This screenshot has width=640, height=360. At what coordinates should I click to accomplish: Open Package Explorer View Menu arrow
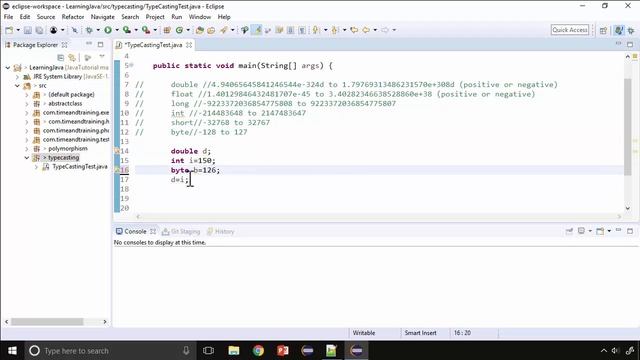tap(102, 57)
